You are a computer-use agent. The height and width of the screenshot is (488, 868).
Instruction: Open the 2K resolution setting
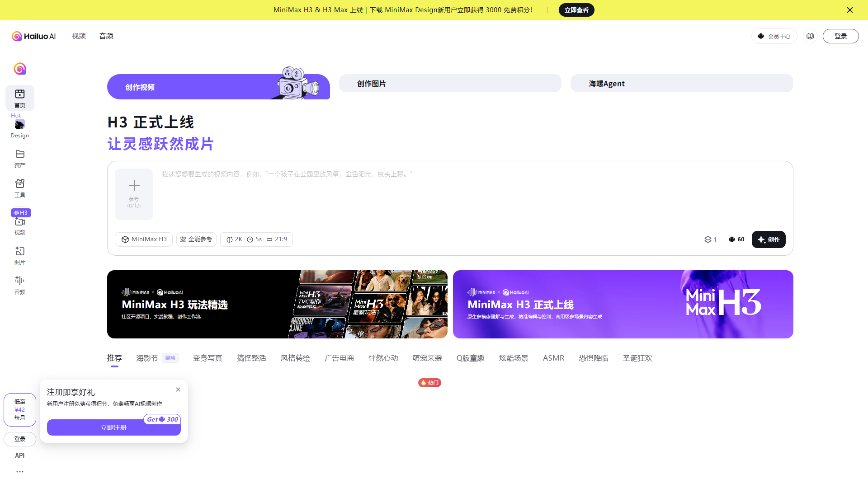click(x=234, y=239)
